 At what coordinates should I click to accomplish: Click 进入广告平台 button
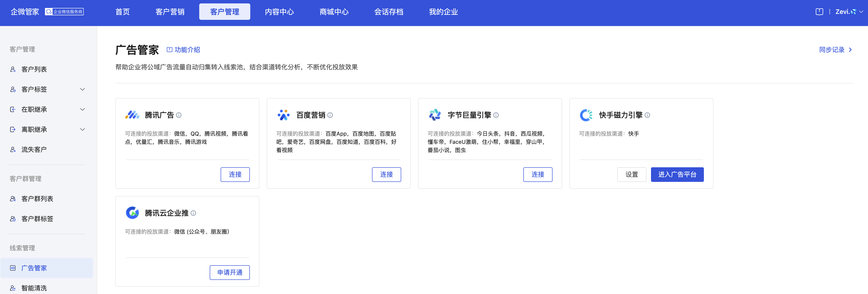coord(677,174)
